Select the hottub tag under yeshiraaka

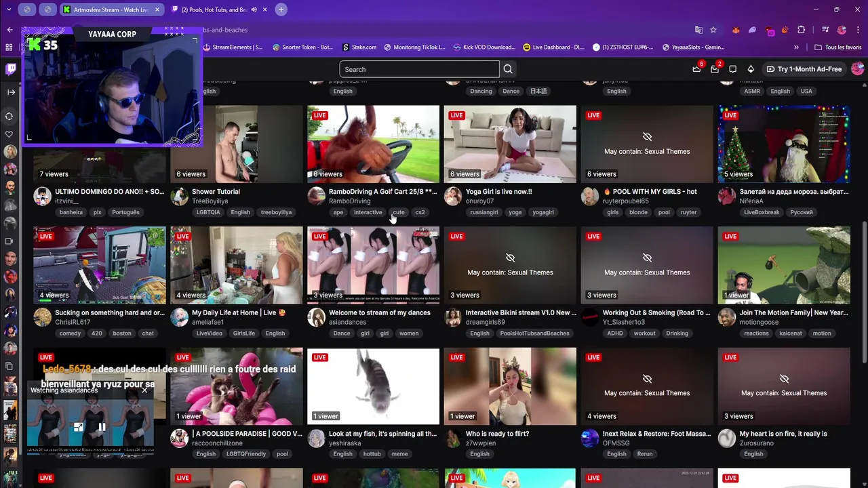(x=372, y=454)
